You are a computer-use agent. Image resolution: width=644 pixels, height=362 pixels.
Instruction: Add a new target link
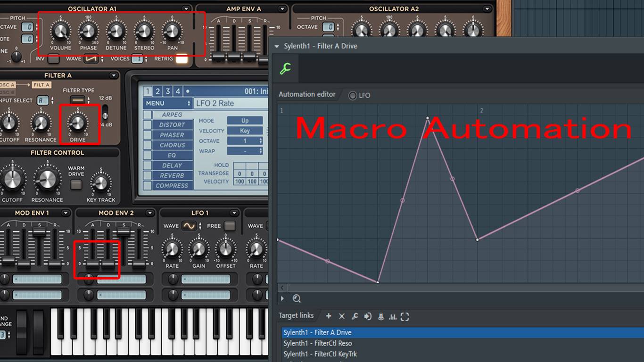tap(329, 316)
